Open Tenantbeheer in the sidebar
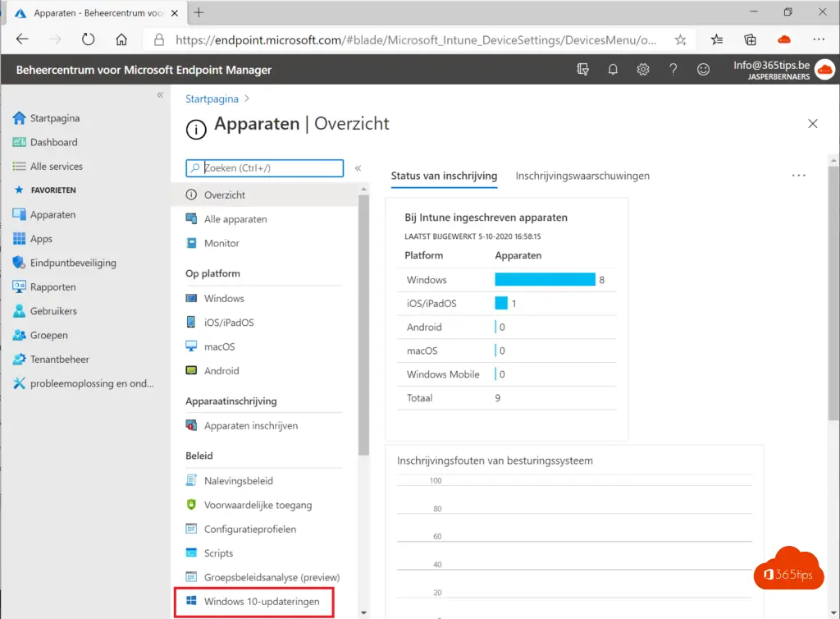The width and height of the screenshot is (840, 619). pyautogui.click(x=59, y=359)
